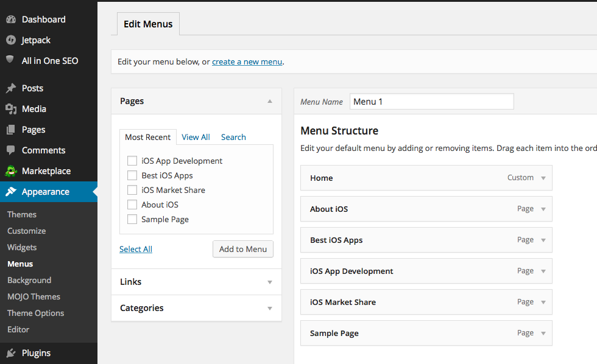Click the Plugins icon in sidebar

point(11,352)
